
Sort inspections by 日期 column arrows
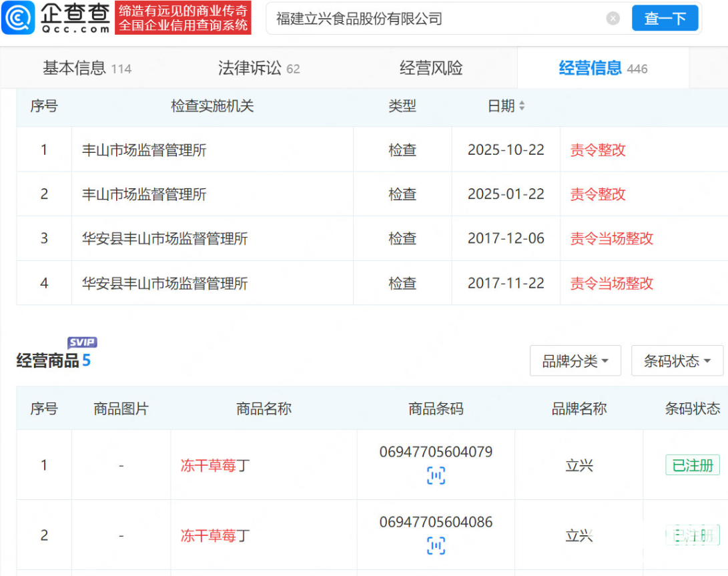click(522, 106)
